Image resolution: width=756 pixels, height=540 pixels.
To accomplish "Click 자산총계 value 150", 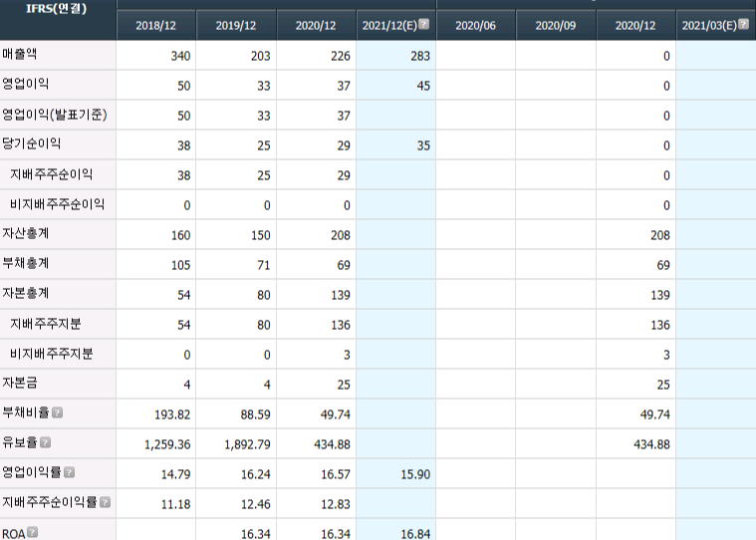I will point(260,235).
